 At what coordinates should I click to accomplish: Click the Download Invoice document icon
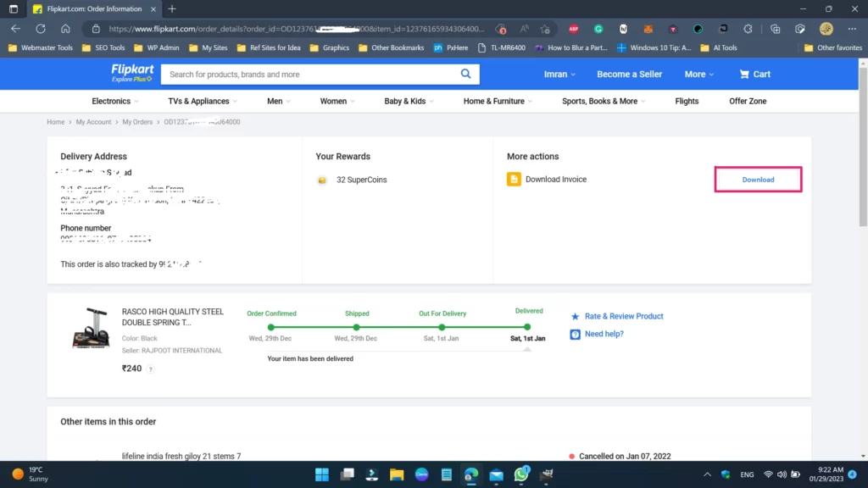tap(514, 180)
